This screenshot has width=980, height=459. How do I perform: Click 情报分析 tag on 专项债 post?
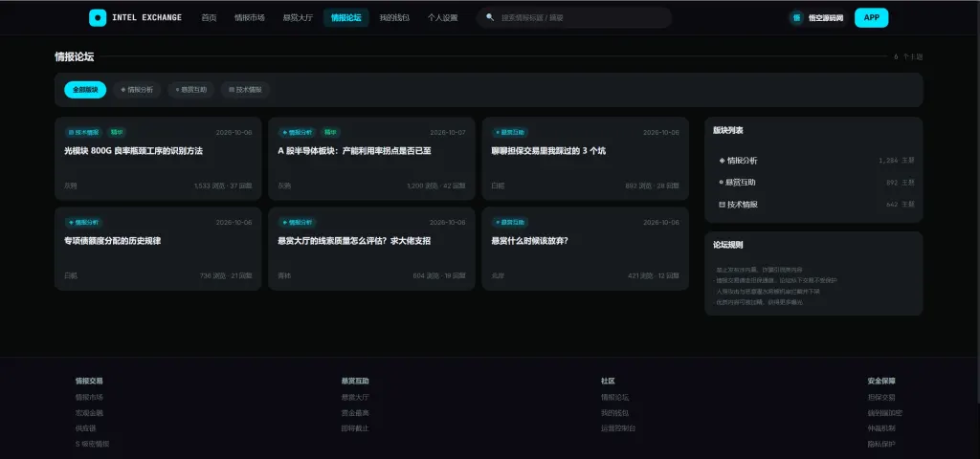pos(83,222)
